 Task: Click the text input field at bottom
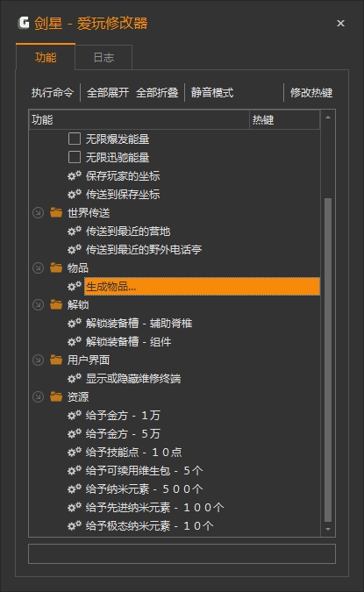coord(182,554)
